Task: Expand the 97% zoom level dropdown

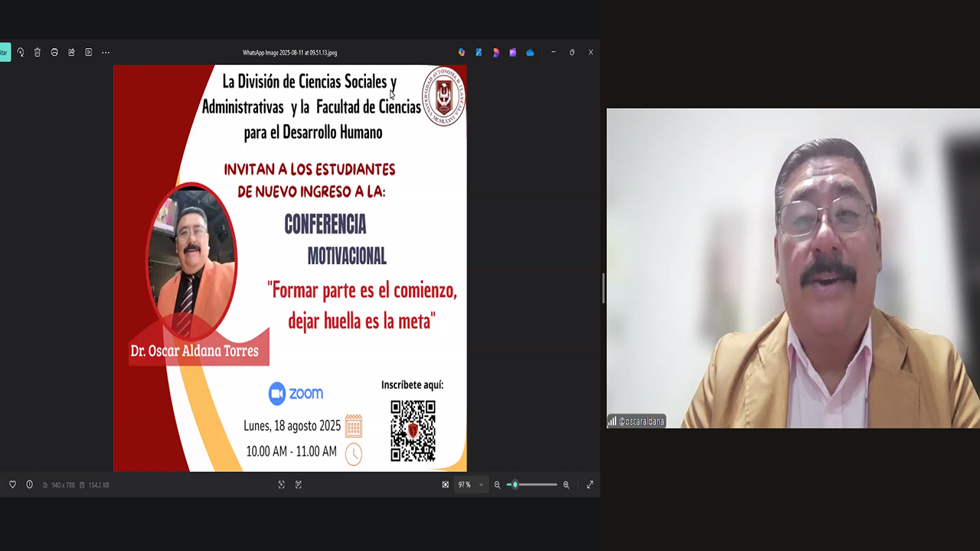Action: tap(481, 484)
